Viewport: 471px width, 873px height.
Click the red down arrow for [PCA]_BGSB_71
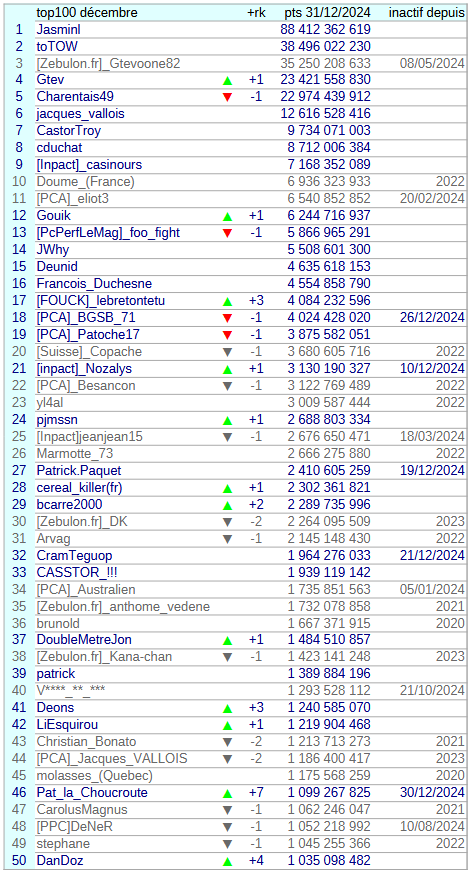point(227,318)
